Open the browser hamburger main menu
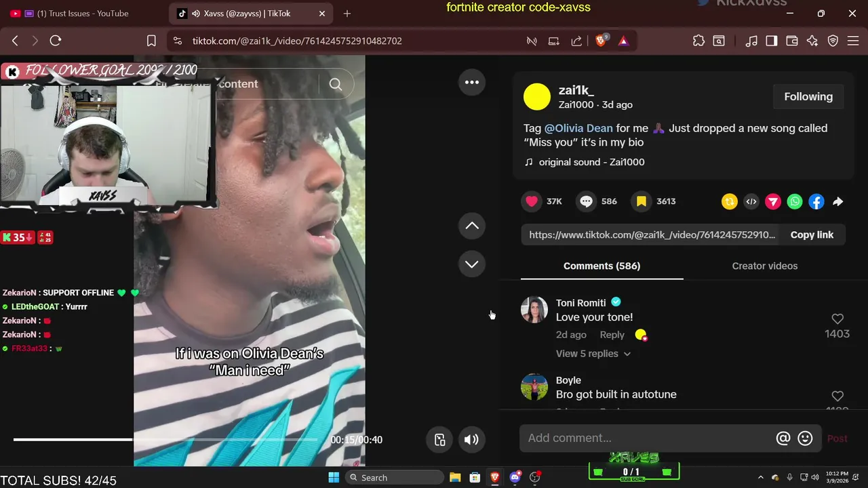Viewport: 868px width, 488px height. click(x=853, y=41)
